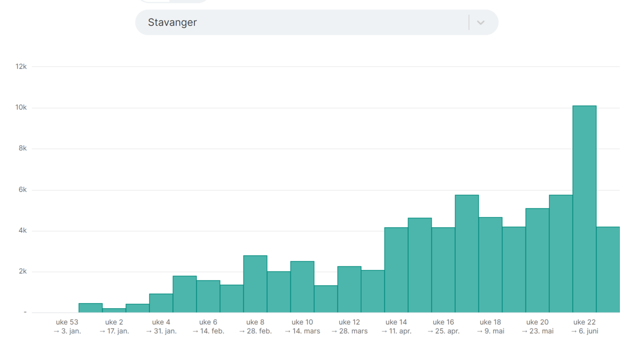Select the bar above the uke 10 label
The height and width of the screenshot is (343, 644).
click(302, 287)
